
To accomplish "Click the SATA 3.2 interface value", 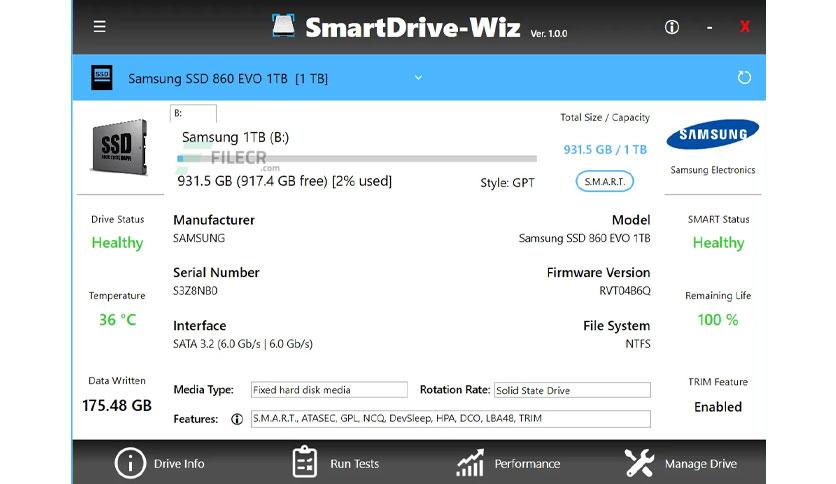I will [x=243, y=344].
